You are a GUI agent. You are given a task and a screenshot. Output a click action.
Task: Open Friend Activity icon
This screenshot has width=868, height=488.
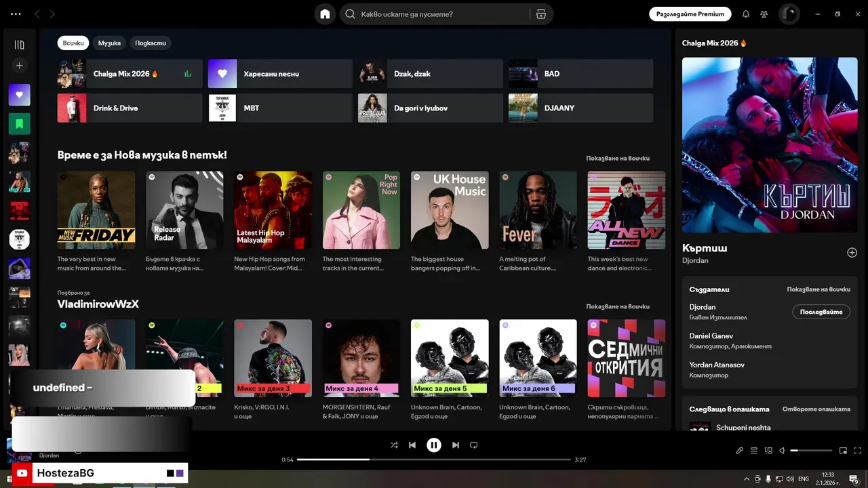764,14
